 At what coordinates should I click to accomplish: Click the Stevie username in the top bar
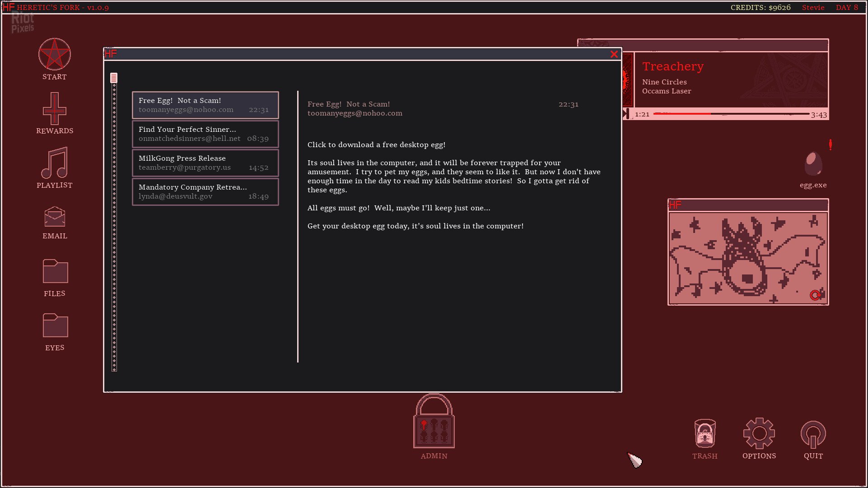(x=813, y=7)
